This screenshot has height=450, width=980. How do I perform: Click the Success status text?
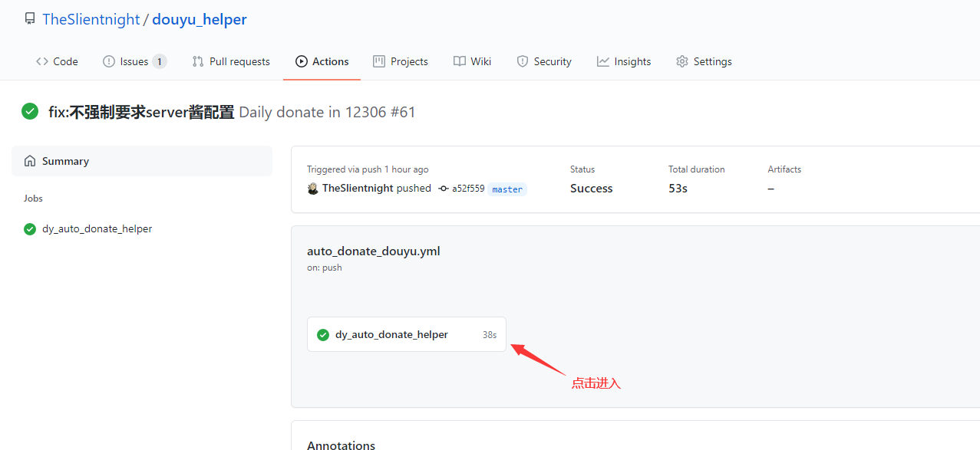(592, 189)
